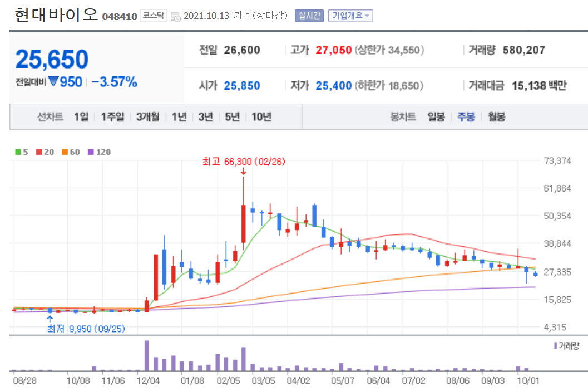Switch to the 1년 line chart
The height and width of the screenshot is (391, 588).
(x=179, y=117)
